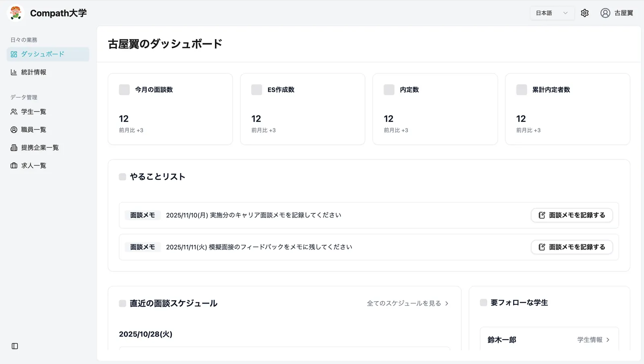Viewport: 644px width, 364px height.
Task: Click the icon beside 要フォローな学生 heading
Action: coord(484,303)
